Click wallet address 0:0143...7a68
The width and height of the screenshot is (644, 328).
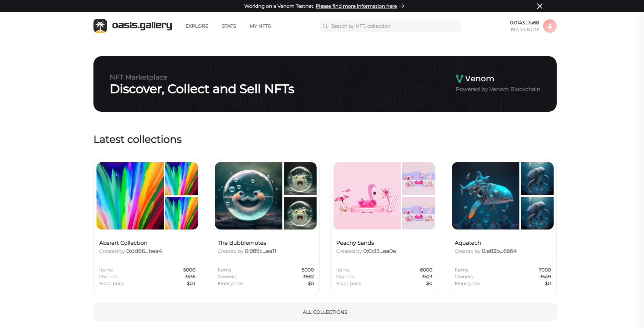pos(524,23)
